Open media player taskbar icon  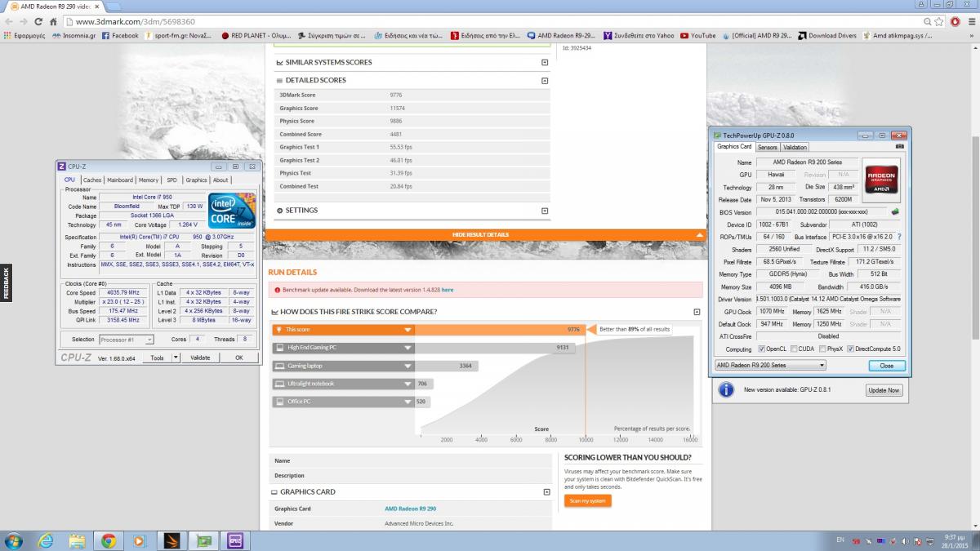(140, 540)
